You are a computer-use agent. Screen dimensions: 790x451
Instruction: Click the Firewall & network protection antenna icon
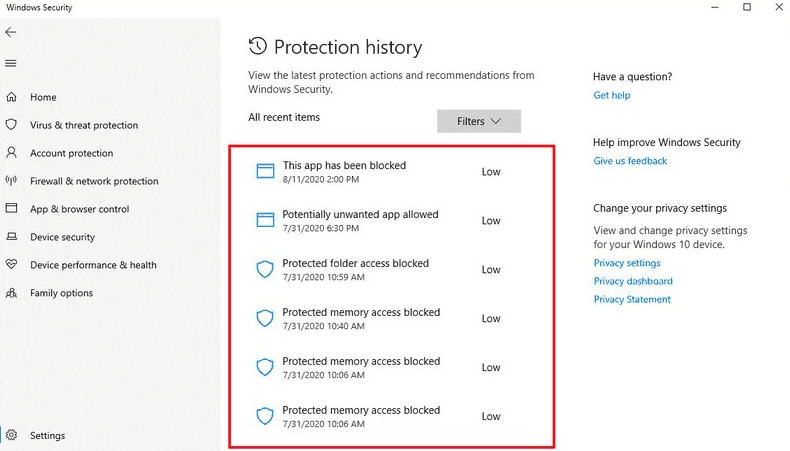point(11,180)
